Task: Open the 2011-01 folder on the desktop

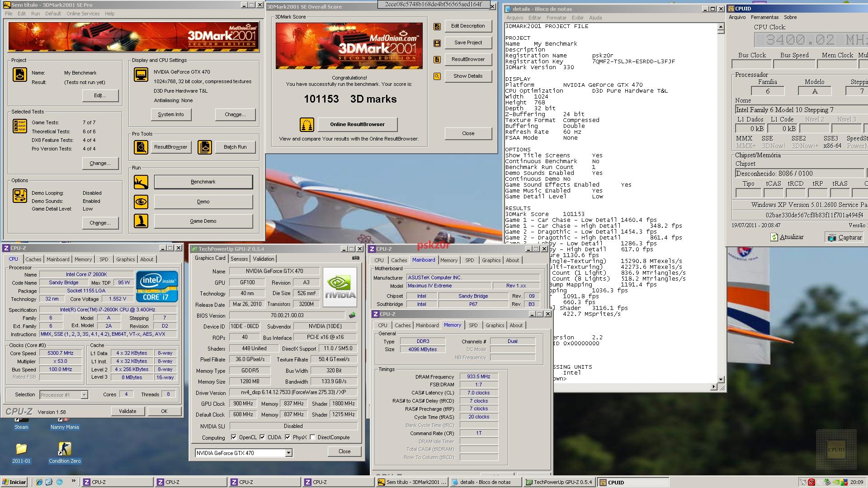Action: click(x=21, y=453)
